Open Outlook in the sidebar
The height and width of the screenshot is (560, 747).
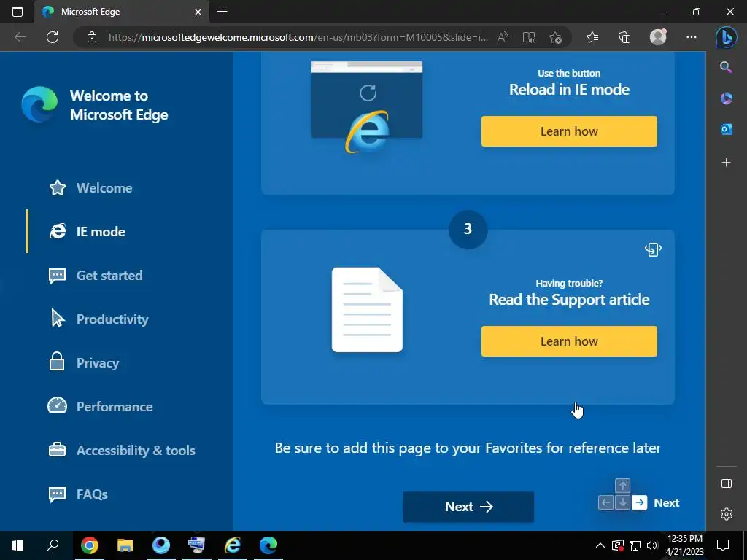(x=726, y=129)
